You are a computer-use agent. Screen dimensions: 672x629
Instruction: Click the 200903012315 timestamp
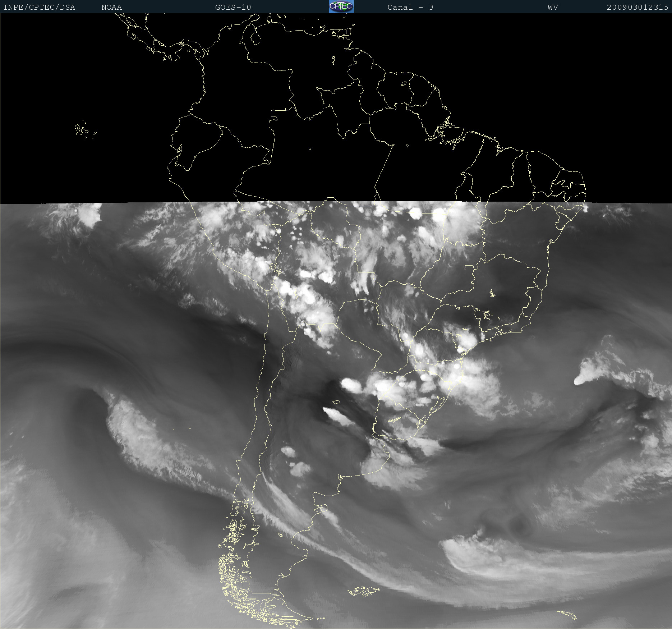click(x=638, y=7)
